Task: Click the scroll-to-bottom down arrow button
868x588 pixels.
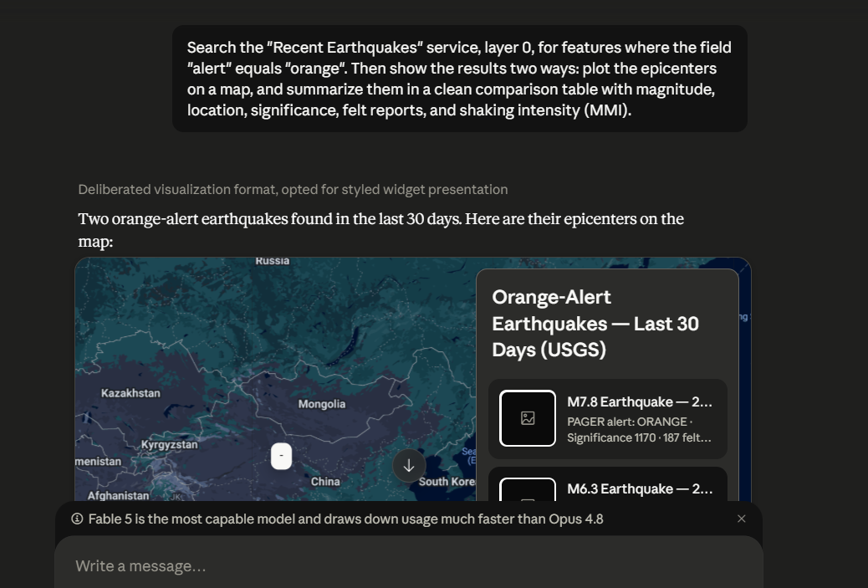Action: pos(409,466)
